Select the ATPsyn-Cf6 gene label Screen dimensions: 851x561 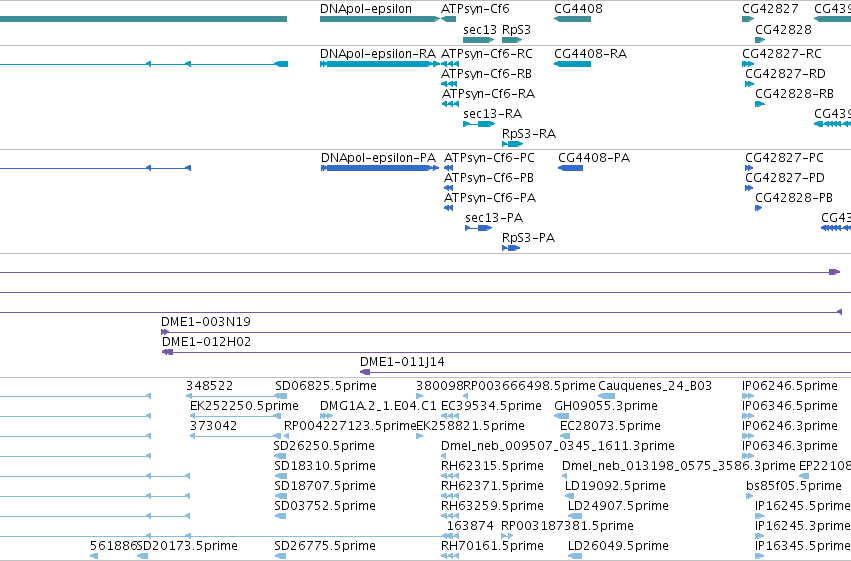pos(475,9)
